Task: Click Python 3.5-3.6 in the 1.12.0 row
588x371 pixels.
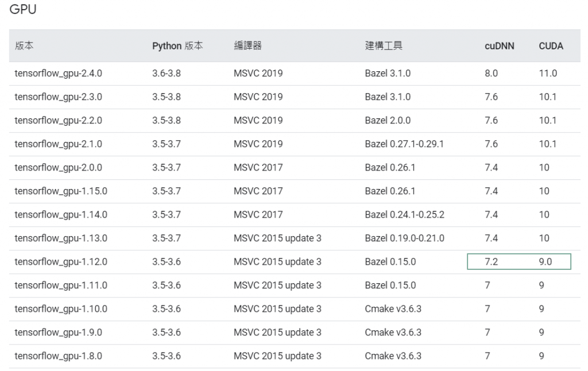Action: (x=166, y=262)
